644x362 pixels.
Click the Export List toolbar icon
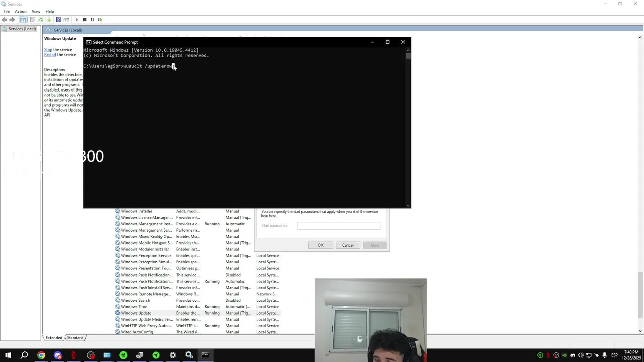pos(48,20)
